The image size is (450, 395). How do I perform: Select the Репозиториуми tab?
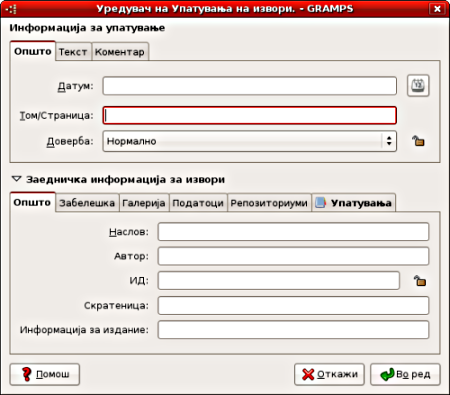point(269,203)
